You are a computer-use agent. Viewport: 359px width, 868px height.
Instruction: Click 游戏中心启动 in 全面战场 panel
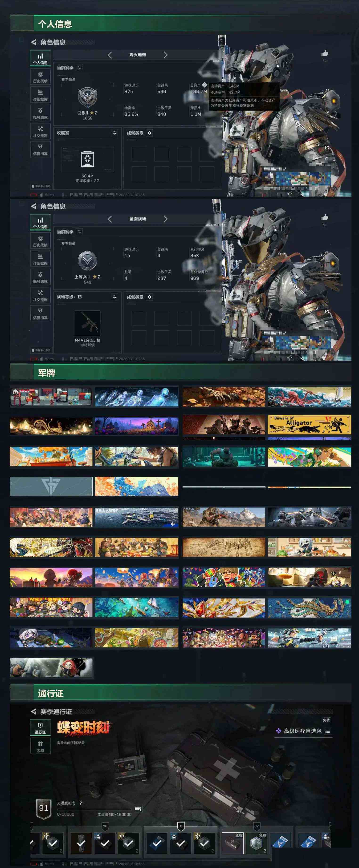tap(41, 350)
